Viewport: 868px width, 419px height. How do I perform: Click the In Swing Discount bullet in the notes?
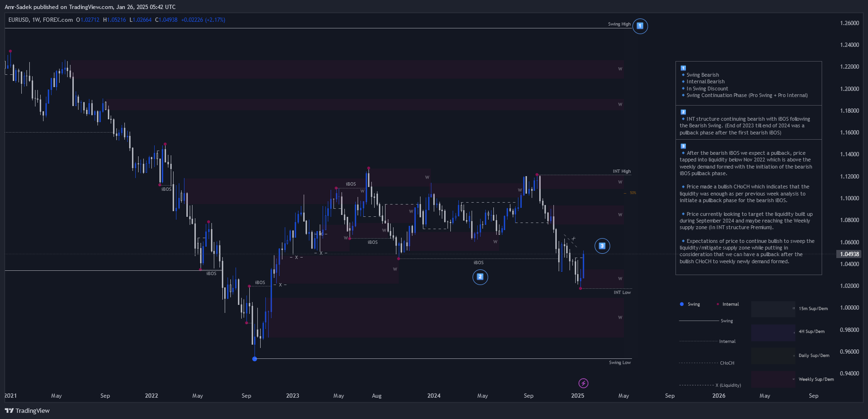tap(705, 89)
